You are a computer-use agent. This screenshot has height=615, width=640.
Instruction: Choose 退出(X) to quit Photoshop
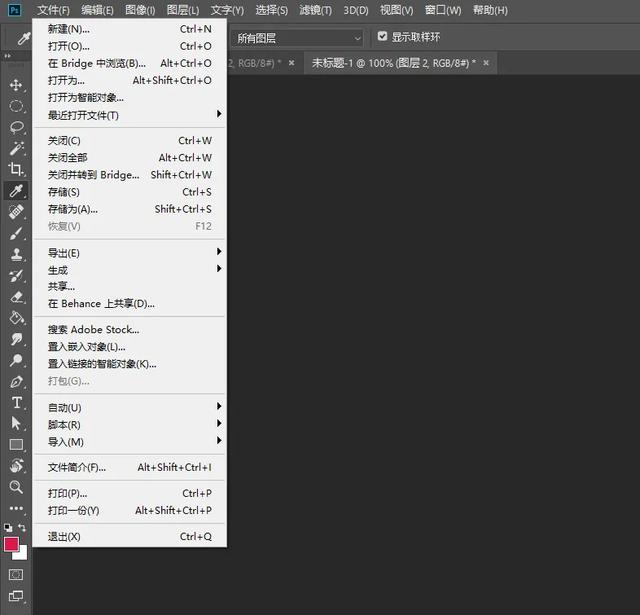coord(130,536)
